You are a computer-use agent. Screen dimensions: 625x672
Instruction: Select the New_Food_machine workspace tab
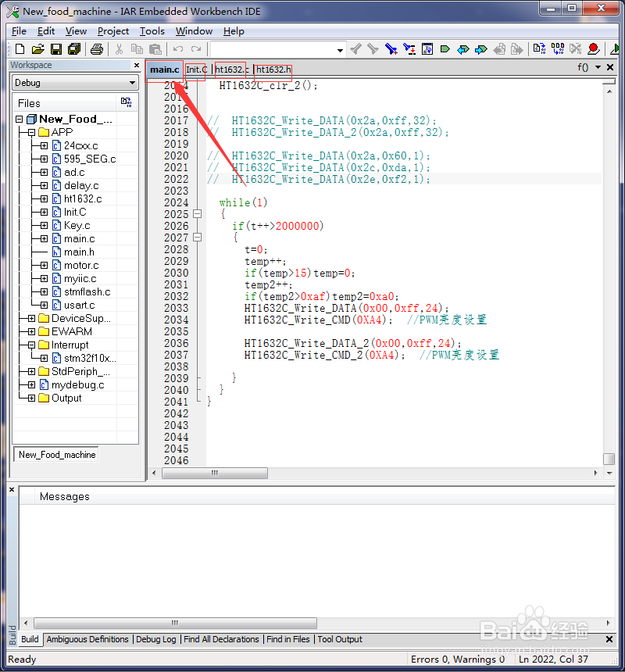coord(57,455)
